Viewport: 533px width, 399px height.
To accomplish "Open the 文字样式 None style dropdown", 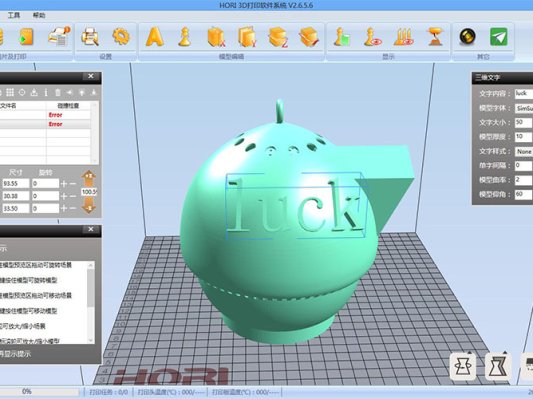I will [x=524, y=151].
